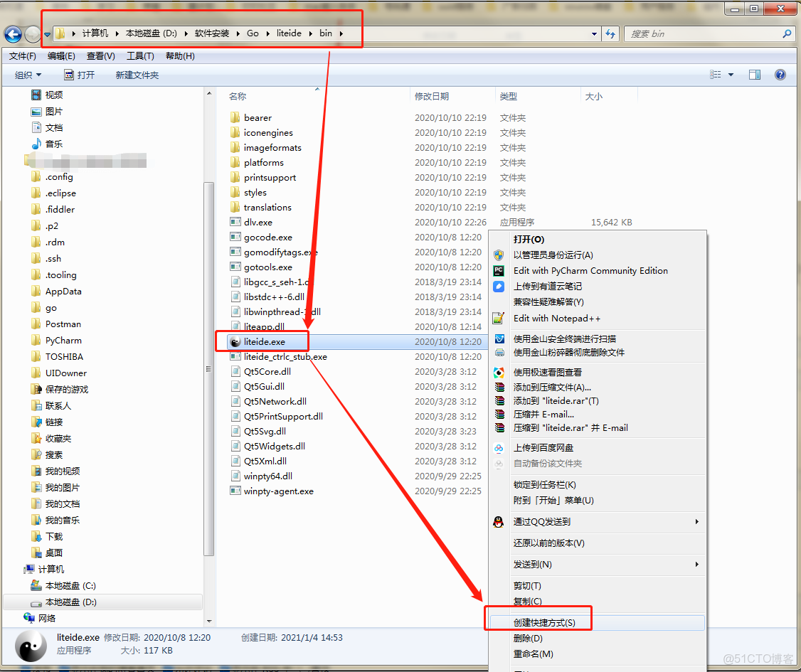Choose 删除(D) in the context menu
The image size is (801, 672).
(x=528, y=639)
